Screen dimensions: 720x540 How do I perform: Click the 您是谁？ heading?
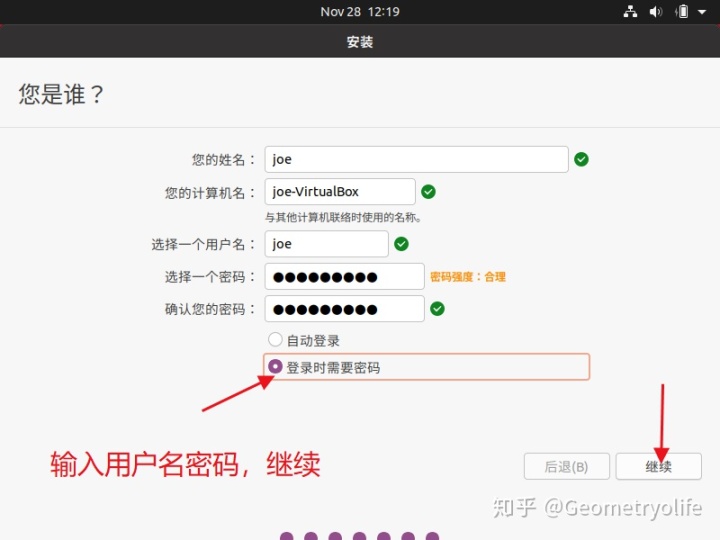(61, 95)
